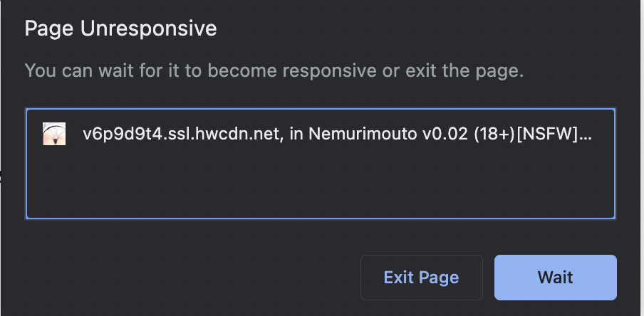Select the small image icon beside the hostname
This screenshot has width=644, height=316.
pos(54,134)
